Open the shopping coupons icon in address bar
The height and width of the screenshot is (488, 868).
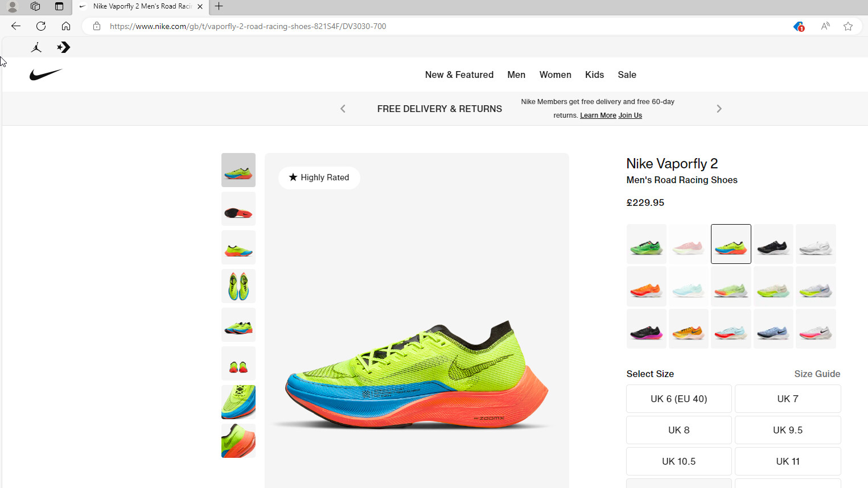click(799, 26)
